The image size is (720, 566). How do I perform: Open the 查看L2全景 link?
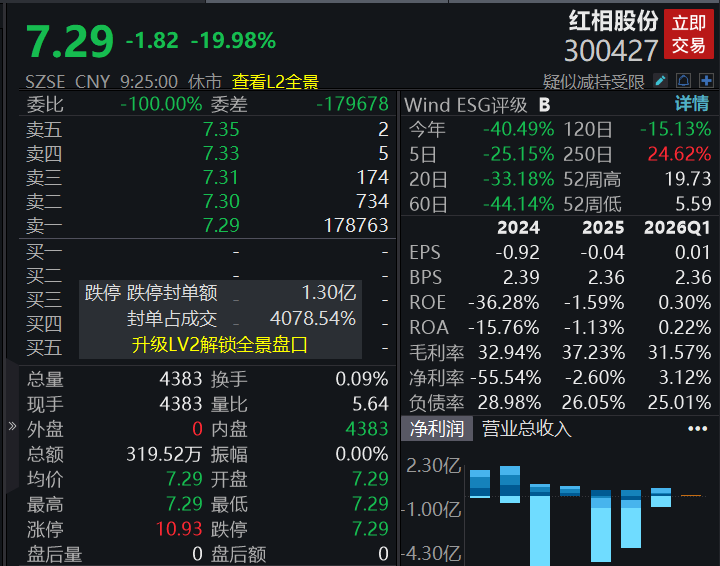[275, 82]
